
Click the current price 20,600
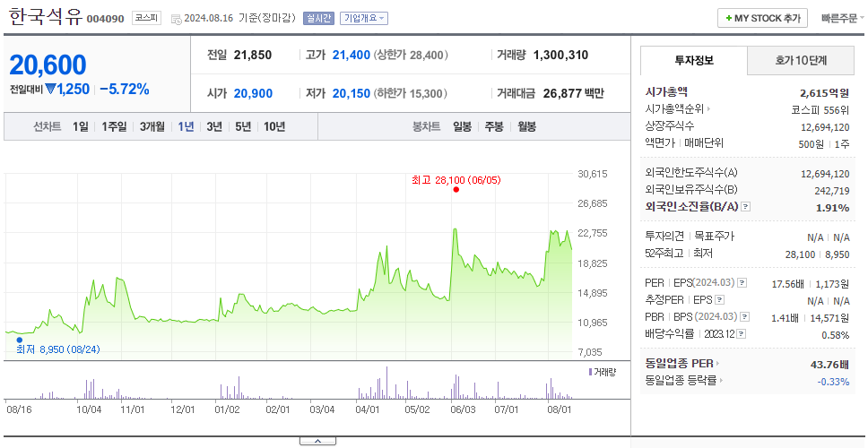point(48,65)
